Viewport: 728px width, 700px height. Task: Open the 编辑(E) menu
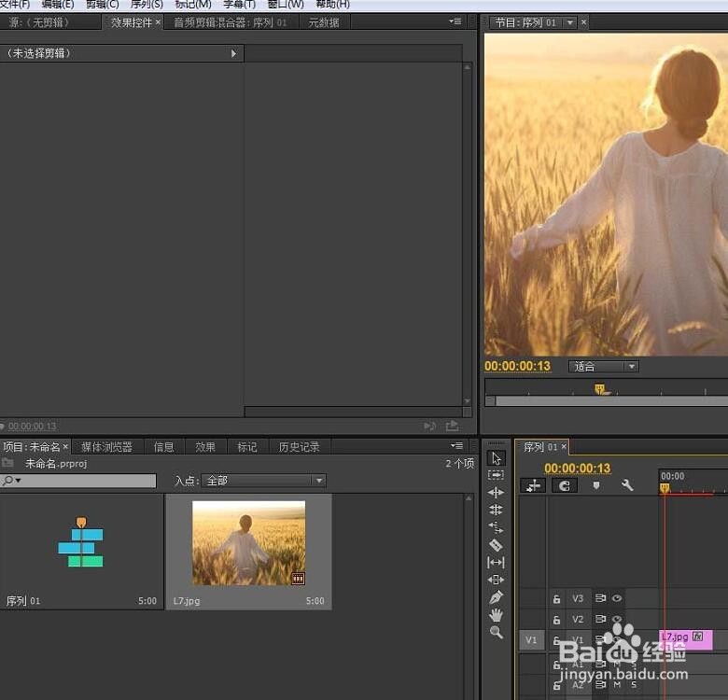click(x=58, y=5)
